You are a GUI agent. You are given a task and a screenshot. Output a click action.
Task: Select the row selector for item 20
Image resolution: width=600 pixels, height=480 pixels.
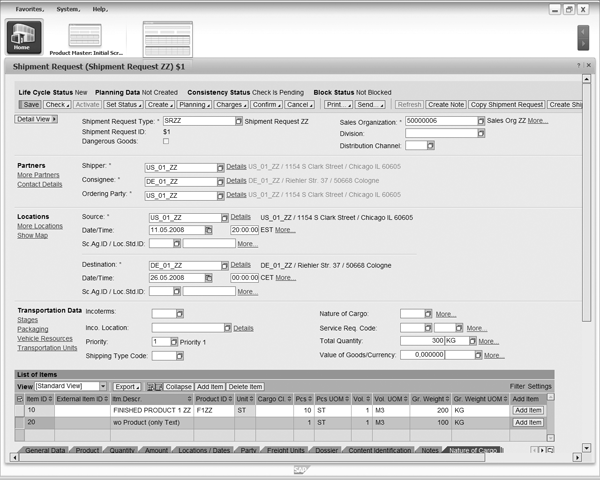click(20, 423)
